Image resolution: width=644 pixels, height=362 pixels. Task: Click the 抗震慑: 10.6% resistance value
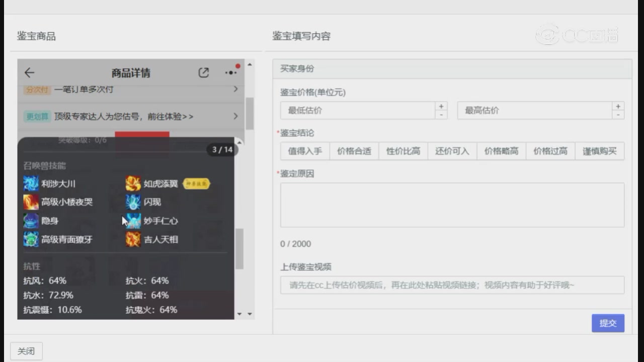(52, 310)
